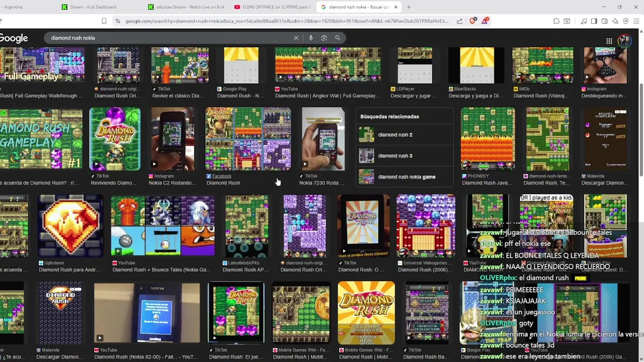The height and width of the screenshot is (362, 644).
Task: Open the extensions puzzle icon
Action: click(x=556, y=21)
